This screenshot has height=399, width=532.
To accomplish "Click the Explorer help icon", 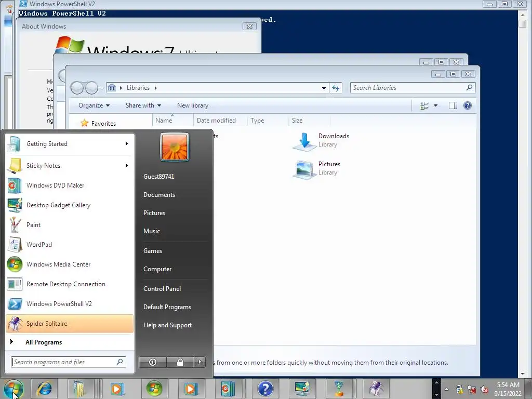I will 468,105.
